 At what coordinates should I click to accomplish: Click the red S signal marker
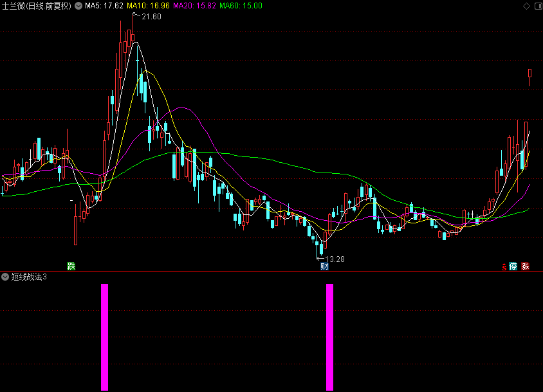coord(504,266)
